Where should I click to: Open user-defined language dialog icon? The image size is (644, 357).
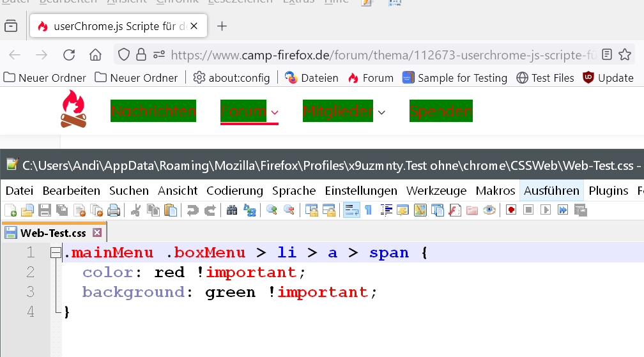[x=403, y=211]
